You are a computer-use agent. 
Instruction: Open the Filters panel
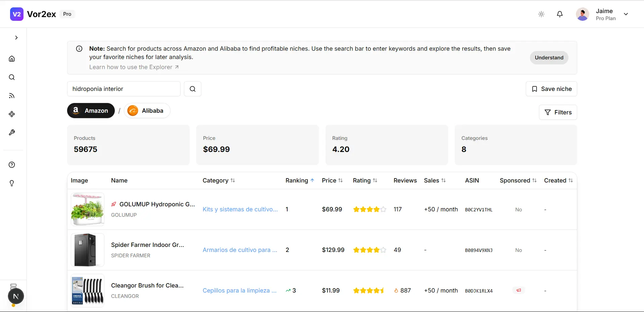click(x=558, y=112)
